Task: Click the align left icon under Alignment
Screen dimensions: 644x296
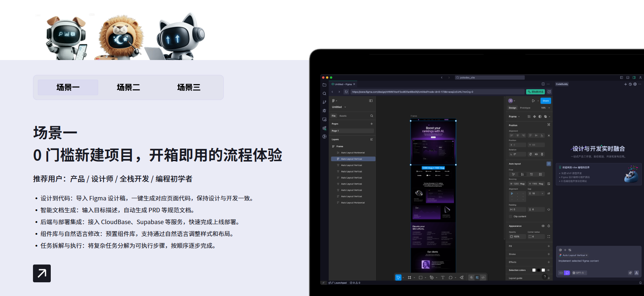Action: pyautogui.click(x=512, y=135)
